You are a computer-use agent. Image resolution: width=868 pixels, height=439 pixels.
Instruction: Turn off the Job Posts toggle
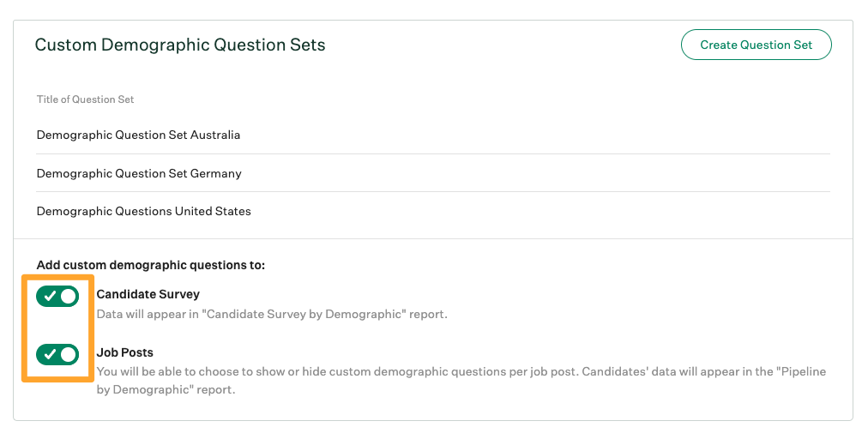pyautogui.click(x=57, y=354)
